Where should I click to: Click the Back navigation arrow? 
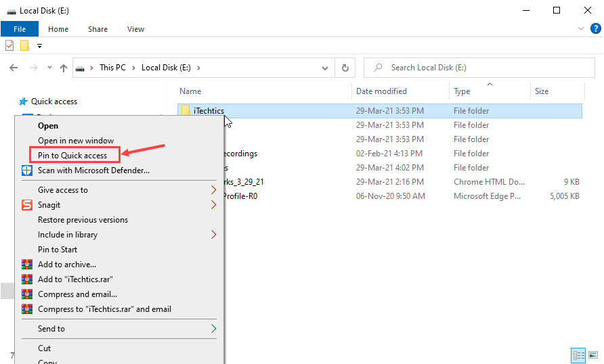click(14, 68)
